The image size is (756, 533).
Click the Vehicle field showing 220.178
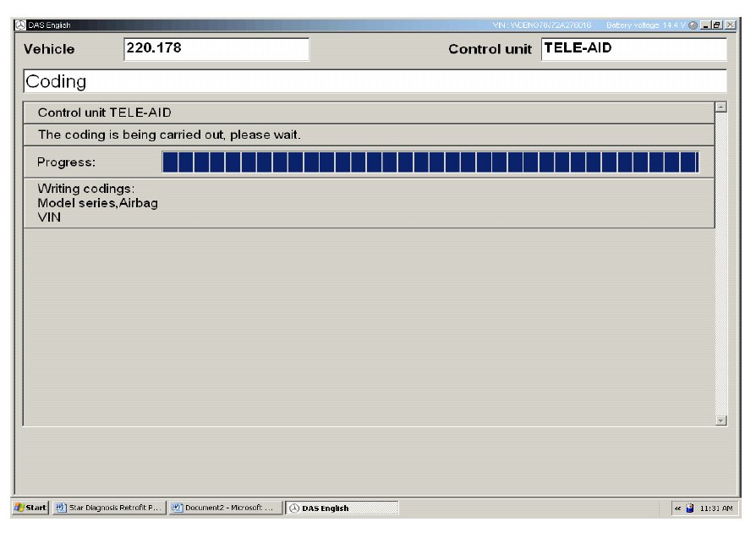[x=216, y=49]
